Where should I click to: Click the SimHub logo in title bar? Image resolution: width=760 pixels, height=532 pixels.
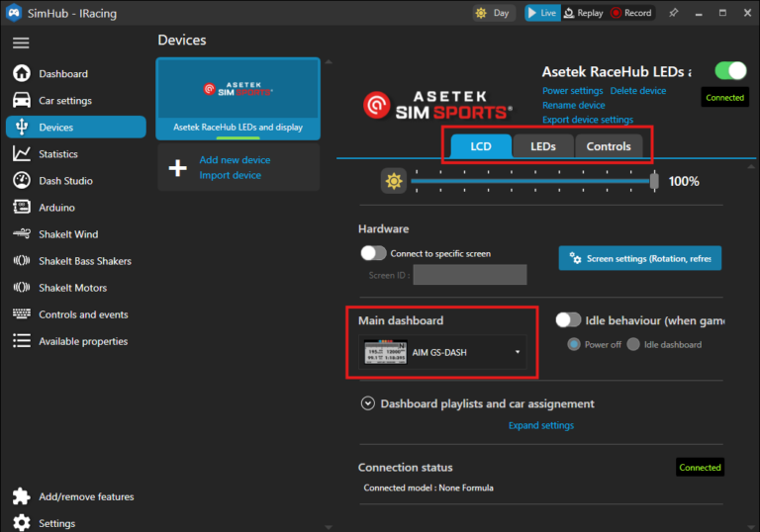click(x=14, y=13)
